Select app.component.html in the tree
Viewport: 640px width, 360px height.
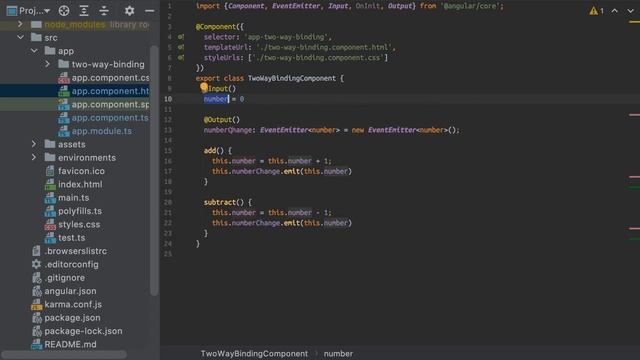point(110,91)
